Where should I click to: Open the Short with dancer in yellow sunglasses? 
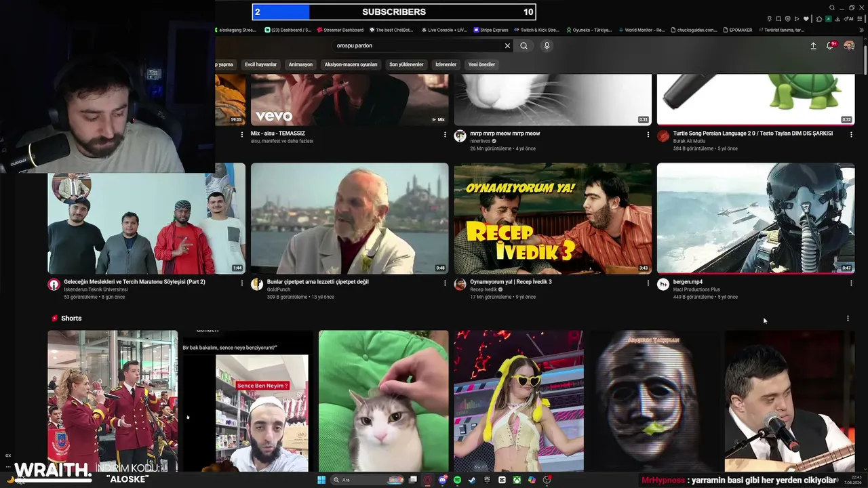click(519, 401)
